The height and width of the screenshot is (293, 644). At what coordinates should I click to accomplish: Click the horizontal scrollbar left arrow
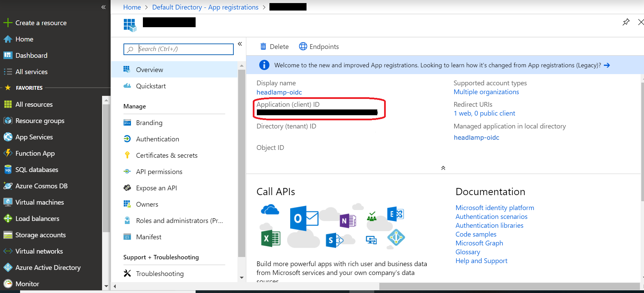tap(115, 286)
